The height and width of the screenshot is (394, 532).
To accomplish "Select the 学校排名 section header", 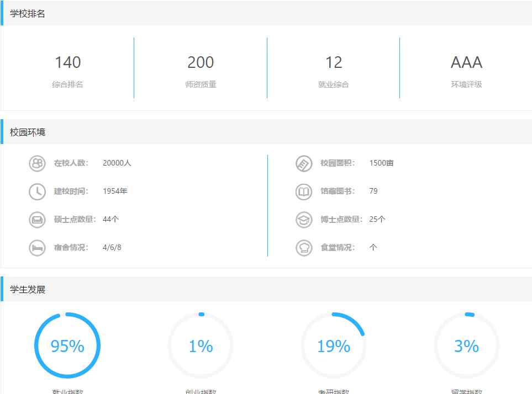I will click(x=28, y=14).
